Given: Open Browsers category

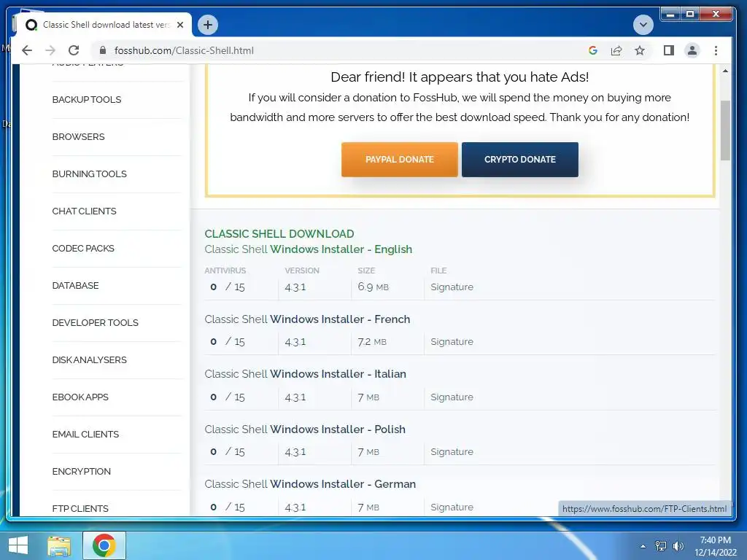Looking at the screenshot, I should pyautogui.click(x=79, y=136).
